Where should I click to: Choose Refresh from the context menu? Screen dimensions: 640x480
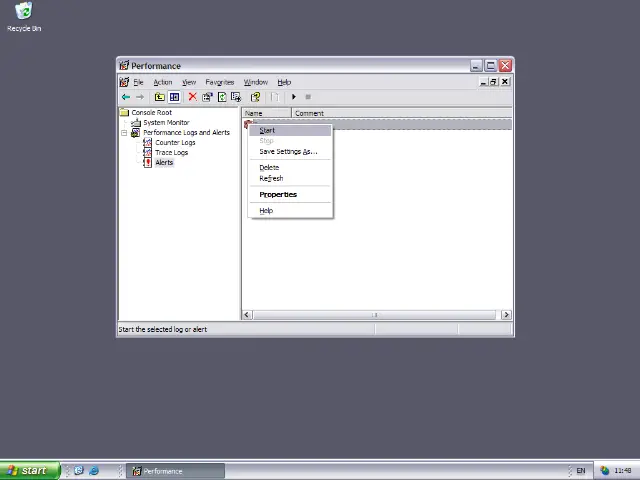(x=290, y=178)
